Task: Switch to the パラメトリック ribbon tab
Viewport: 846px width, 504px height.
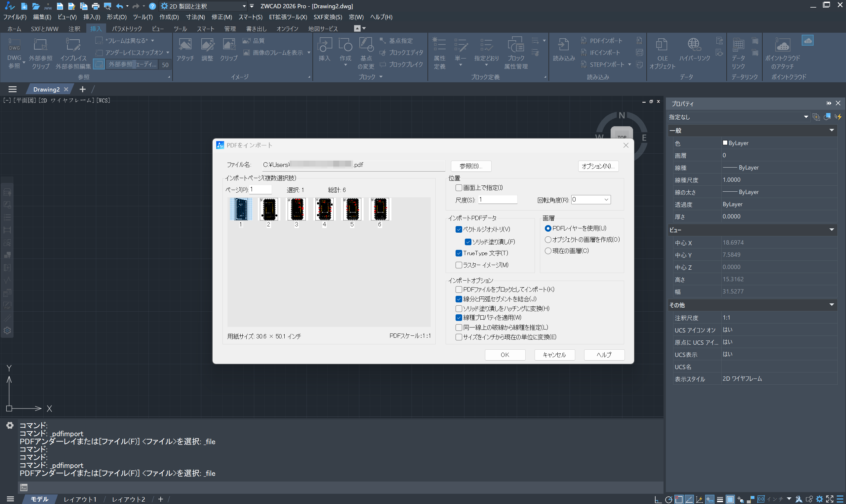Action: pyautogui.click(x=127, y=29)
